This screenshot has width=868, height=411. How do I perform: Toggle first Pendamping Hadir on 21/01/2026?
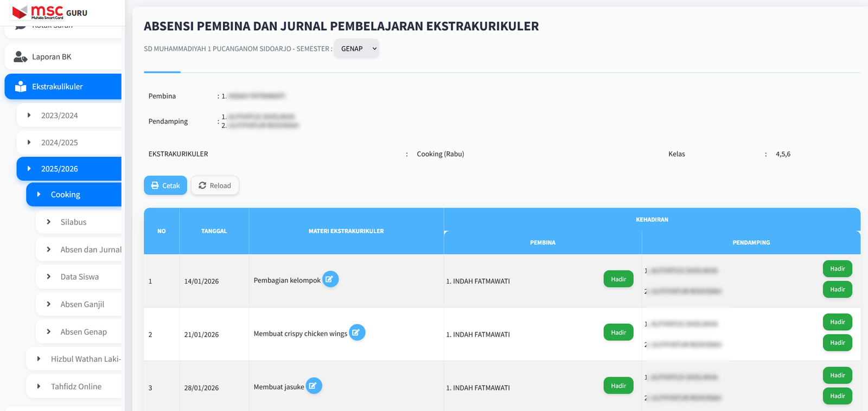[838, 322]
